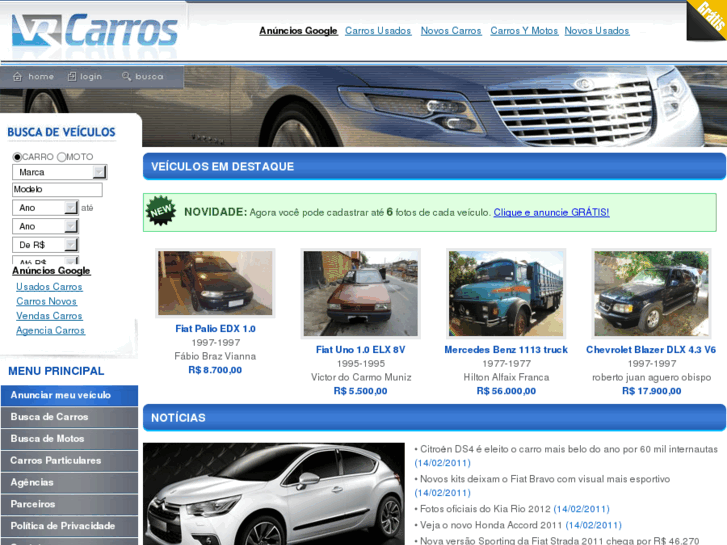
Task: Click the price R$ 8.700,00
Action: coord(215,370)
